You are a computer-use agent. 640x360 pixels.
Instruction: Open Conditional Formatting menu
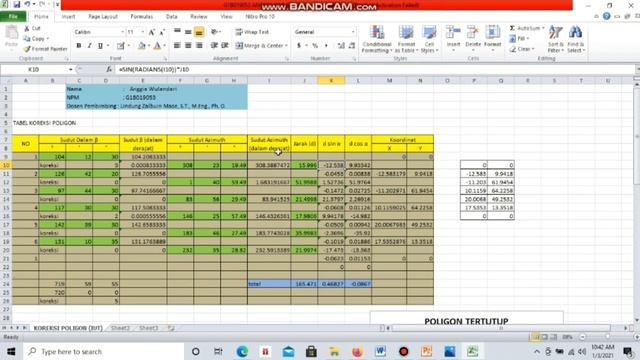coord(377,39)
